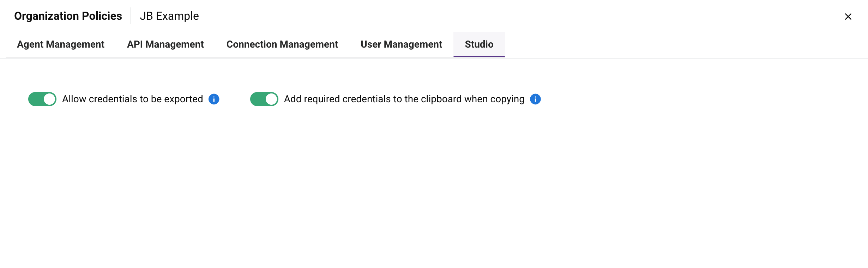Screen dimensions: 868x268
Task: Click the active Studio tab
Action: coord(479,44)
